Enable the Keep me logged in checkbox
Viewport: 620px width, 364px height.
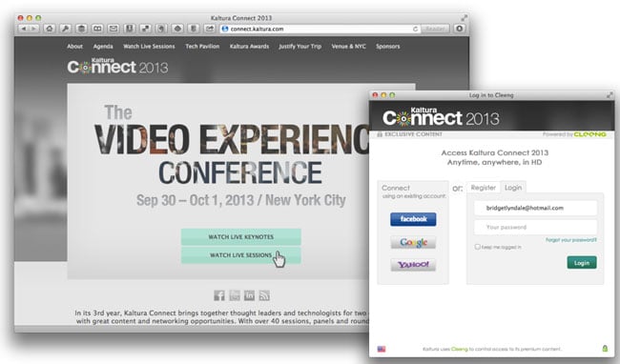click(x=477, y=247)
